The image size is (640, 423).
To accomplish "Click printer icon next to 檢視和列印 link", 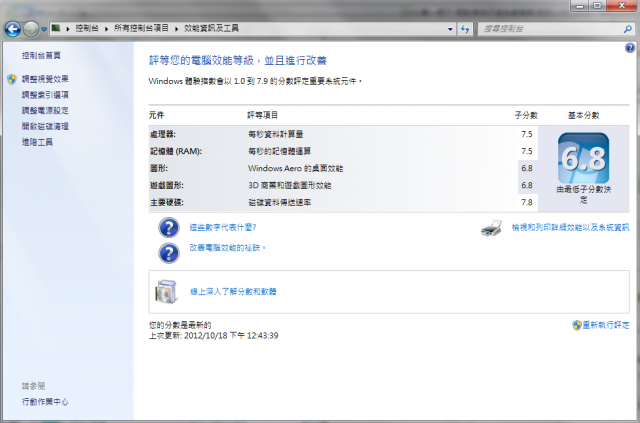I will click(492, 228).
